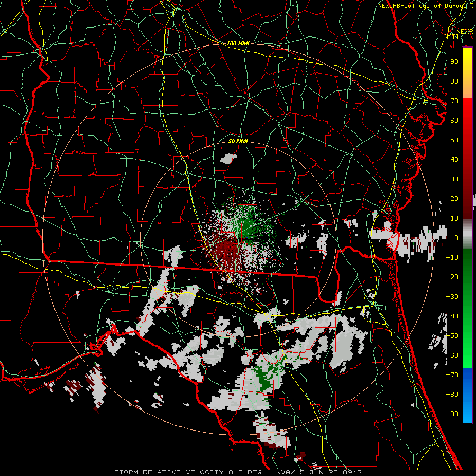Pick the "-80" label on velocity scale
This screenshot has height=476, width=476.
452,395
